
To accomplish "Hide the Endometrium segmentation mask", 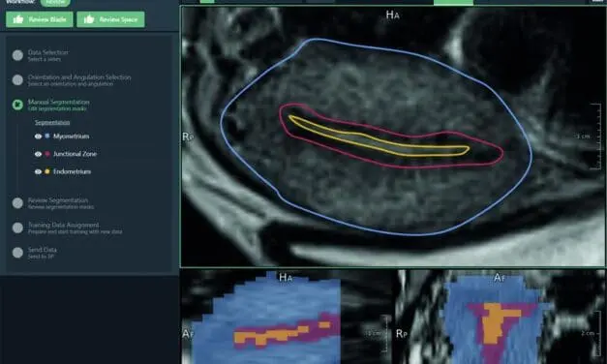I will [38, 171].
